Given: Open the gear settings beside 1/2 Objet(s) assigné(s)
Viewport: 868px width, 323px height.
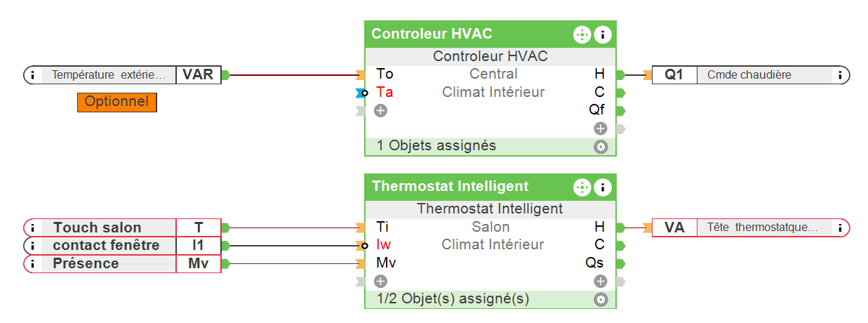Looking at the screenshot, I should [600, 299].
